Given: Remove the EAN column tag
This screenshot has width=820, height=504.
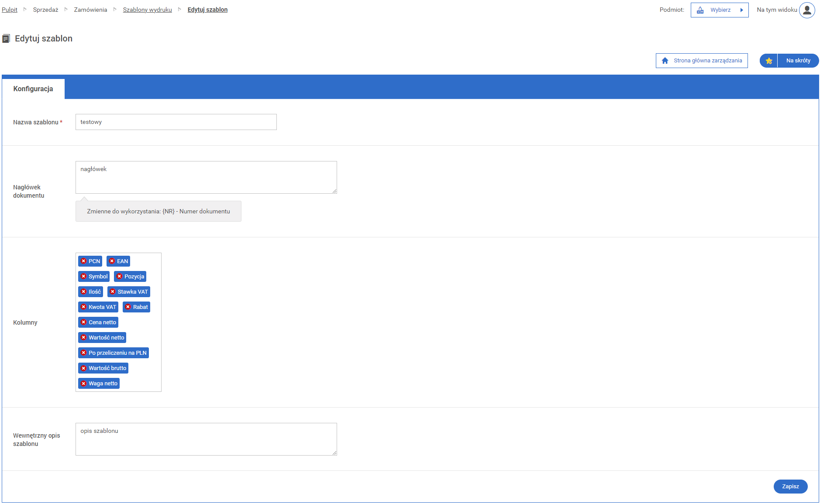Looking at the screenshot, I should 112,261.
